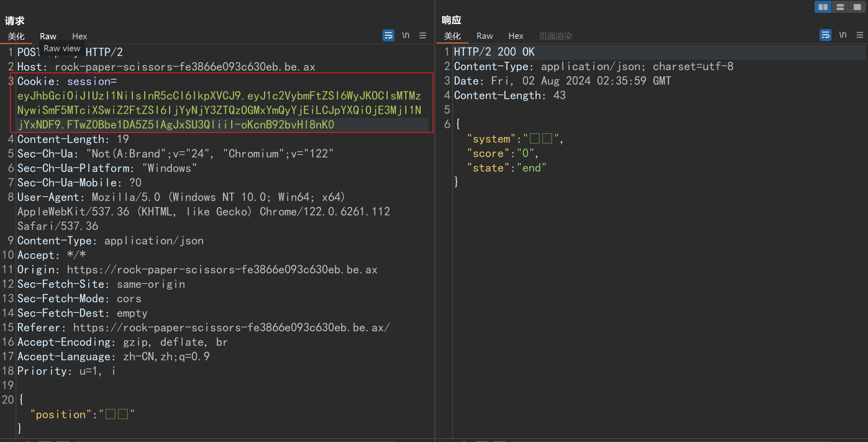Click 'Sec-Fetch-Dest: empty' header
Viewport: 868px width, 442px height.
click(82, 313)
